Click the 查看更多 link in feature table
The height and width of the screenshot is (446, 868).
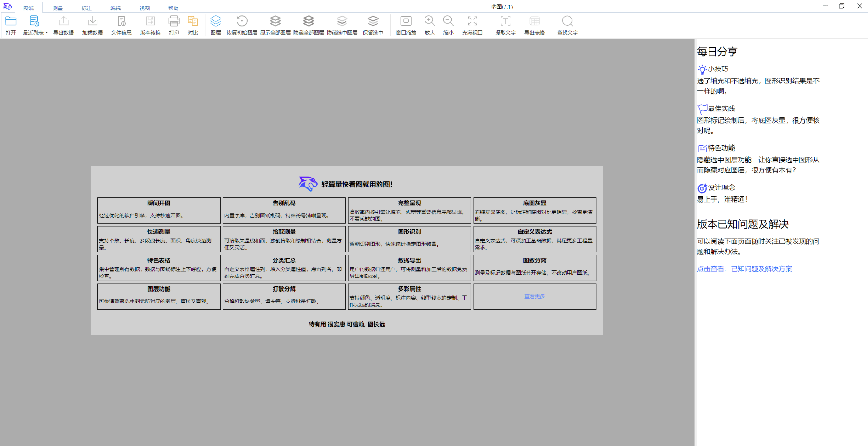pyautogui.click(x=535, y=296)
